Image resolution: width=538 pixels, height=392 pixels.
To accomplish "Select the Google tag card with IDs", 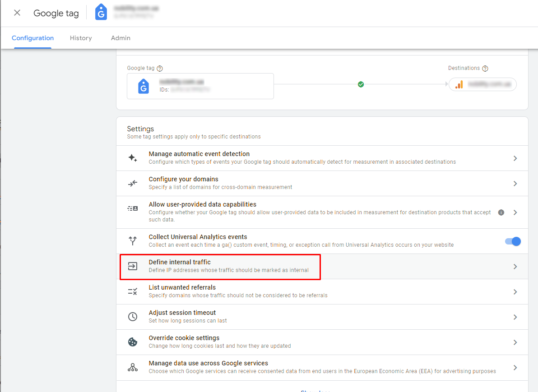I will tap(200, 86).
